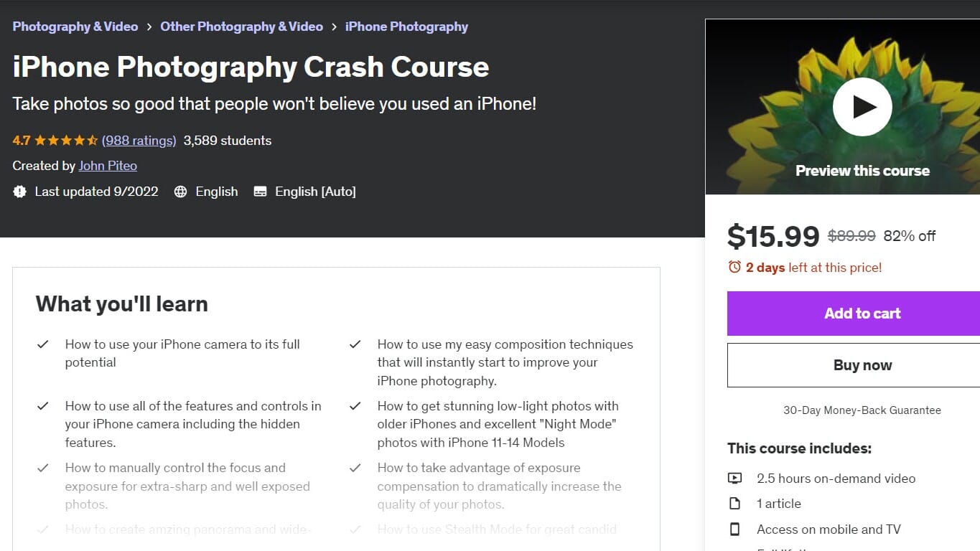This screenshot has width=980, height=551.
Task: Select the last-updated clock icon
Action: click(19, 192)
